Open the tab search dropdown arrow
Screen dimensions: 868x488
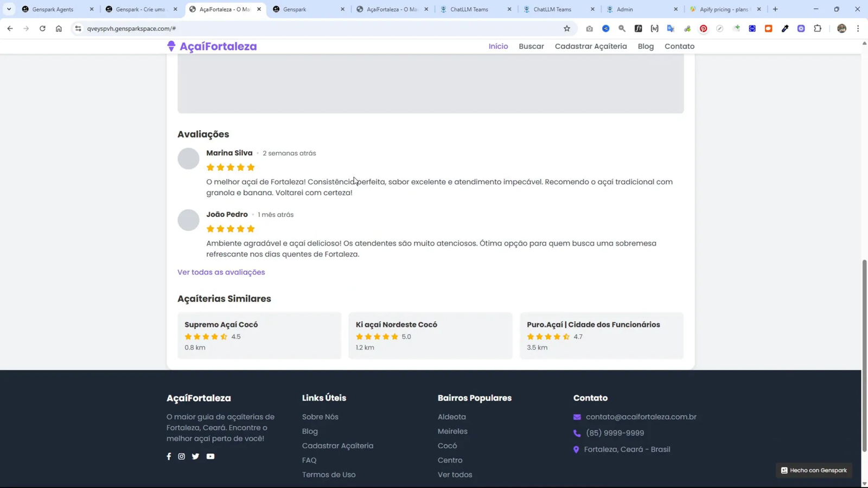tap(9, 9)
